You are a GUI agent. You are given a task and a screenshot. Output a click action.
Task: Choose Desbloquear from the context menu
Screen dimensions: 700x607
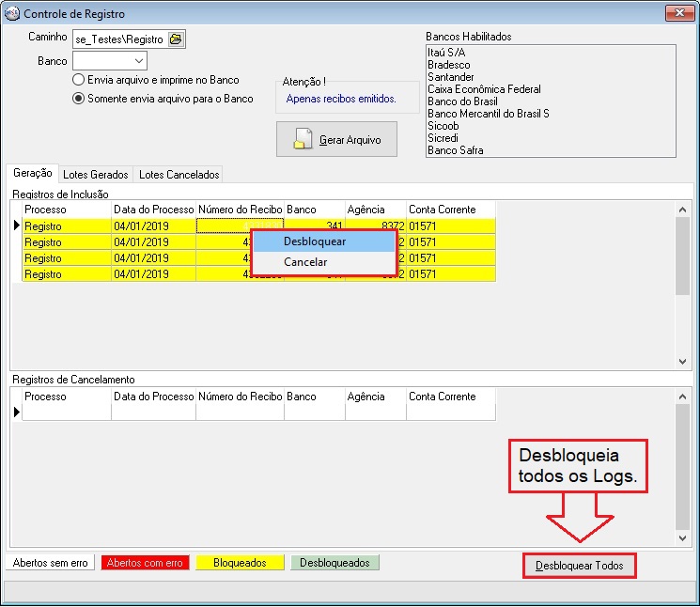pos(315,241)
